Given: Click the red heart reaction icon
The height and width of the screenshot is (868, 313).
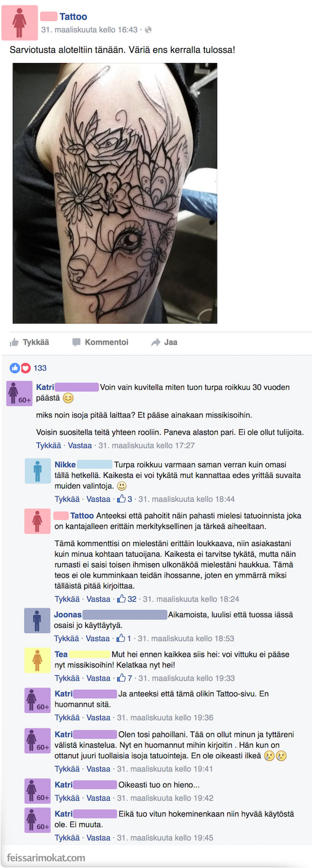Looking at the screenshot, I should pyautogui.click(x=25, y=368).
